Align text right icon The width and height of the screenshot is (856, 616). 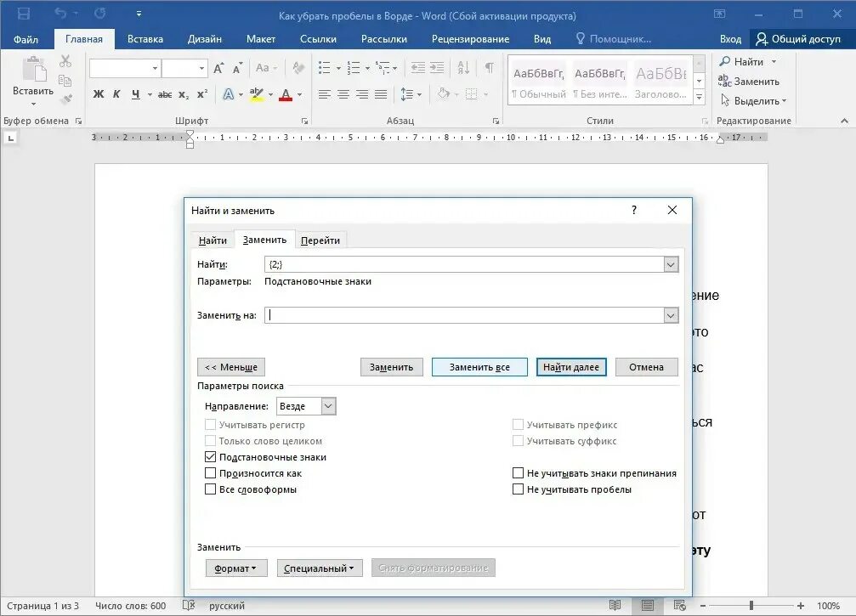(362, 94)
